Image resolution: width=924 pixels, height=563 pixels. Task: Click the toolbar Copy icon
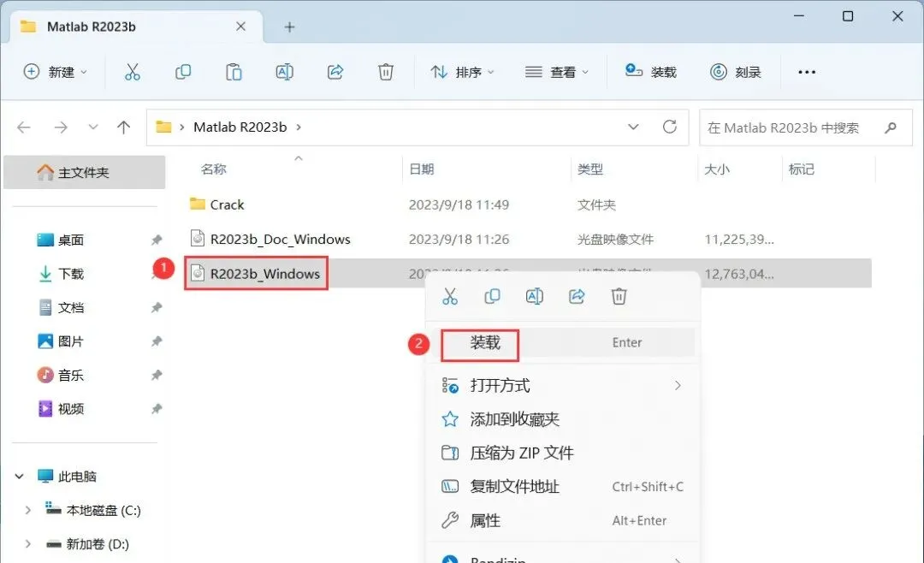[183, 72]
